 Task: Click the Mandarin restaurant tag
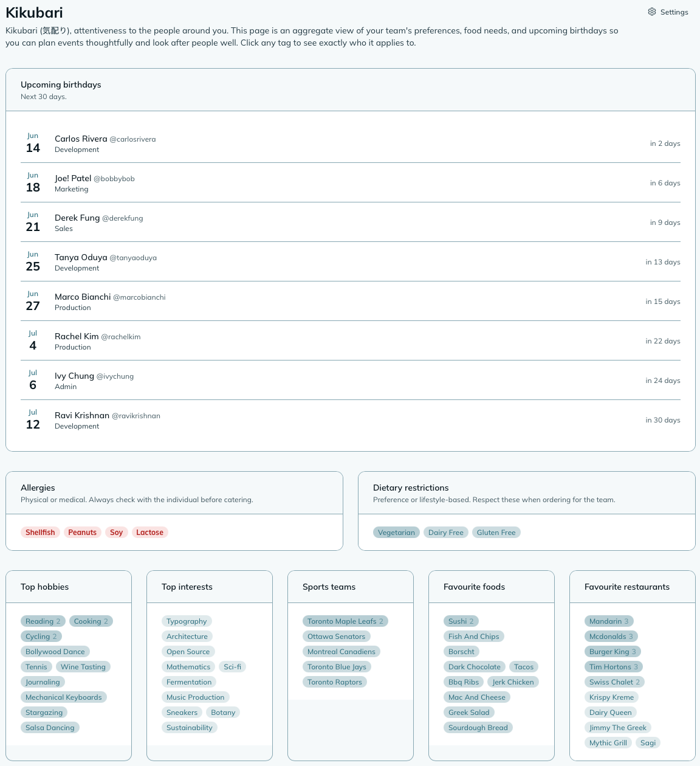pyautogui.click(x=609, y=621)
